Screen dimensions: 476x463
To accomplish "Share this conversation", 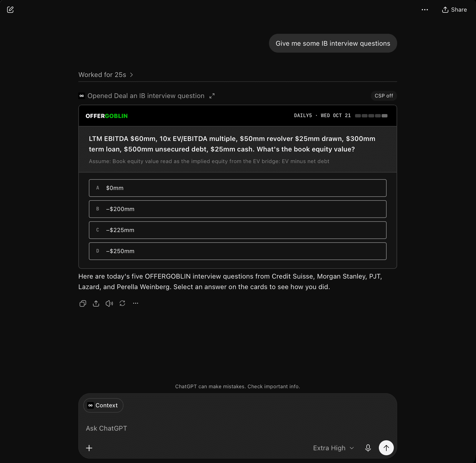I will coord(454,10).
